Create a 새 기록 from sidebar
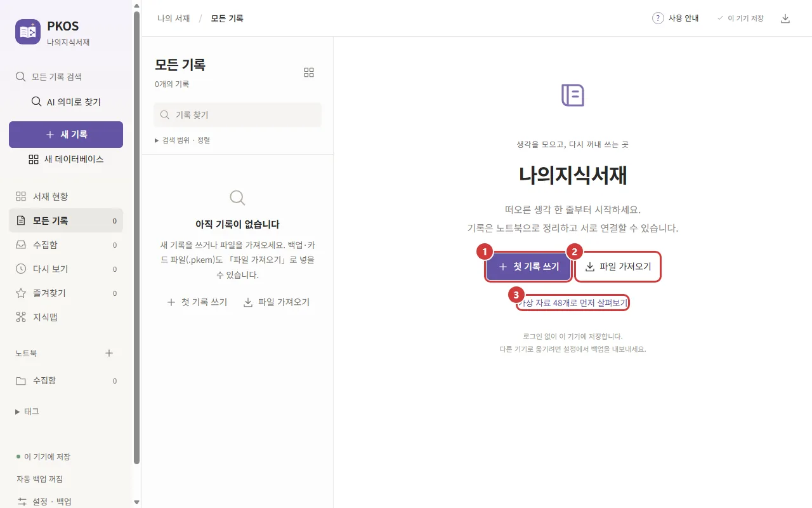 [66, 135]
